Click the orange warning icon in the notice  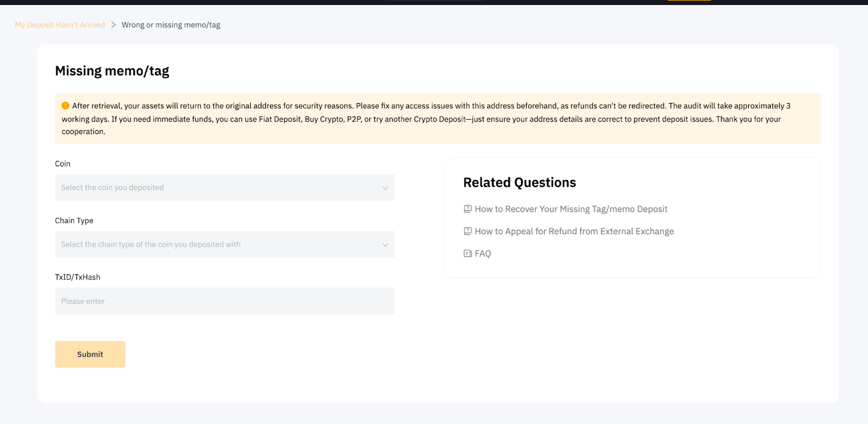(65, 106)
